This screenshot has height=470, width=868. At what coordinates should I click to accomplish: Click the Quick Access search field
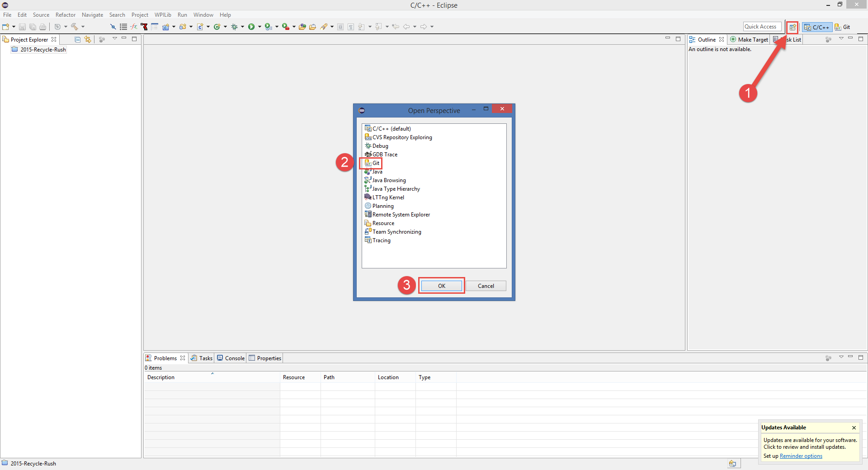coord(762,27)
